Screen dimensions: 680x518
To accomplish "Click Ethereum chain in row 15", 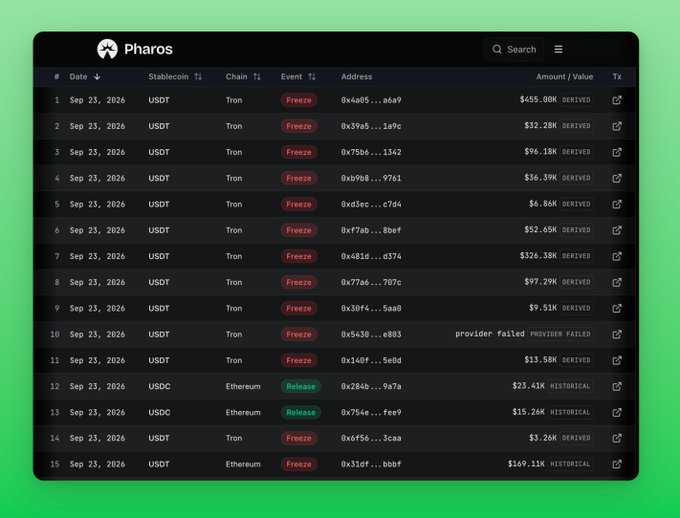I will click(243, 464).
